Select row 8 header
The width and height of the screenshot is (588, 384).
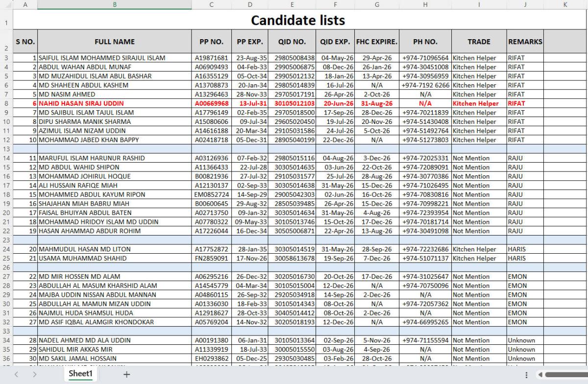click(6, 103)
